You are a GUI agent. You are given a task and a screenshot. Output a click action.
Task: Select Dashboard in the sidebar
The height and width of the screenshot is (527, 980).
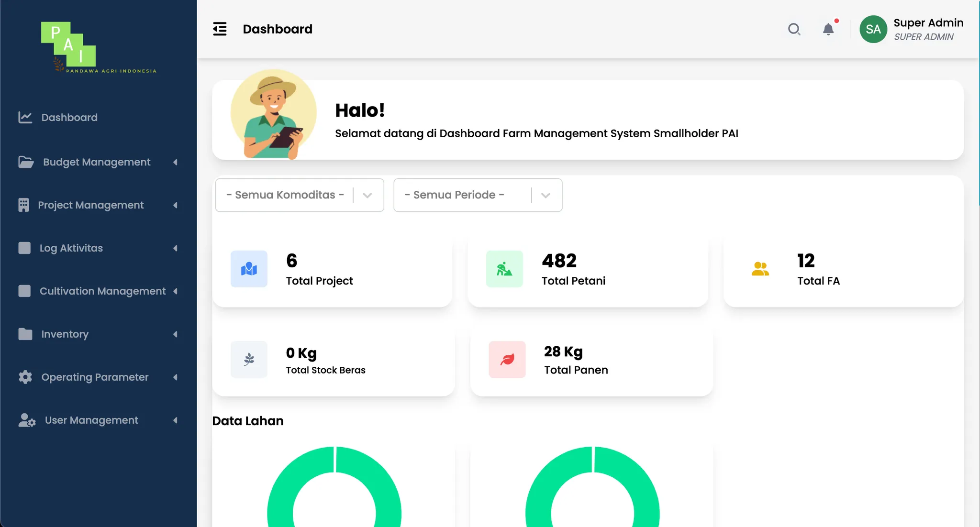click(69, 117)
